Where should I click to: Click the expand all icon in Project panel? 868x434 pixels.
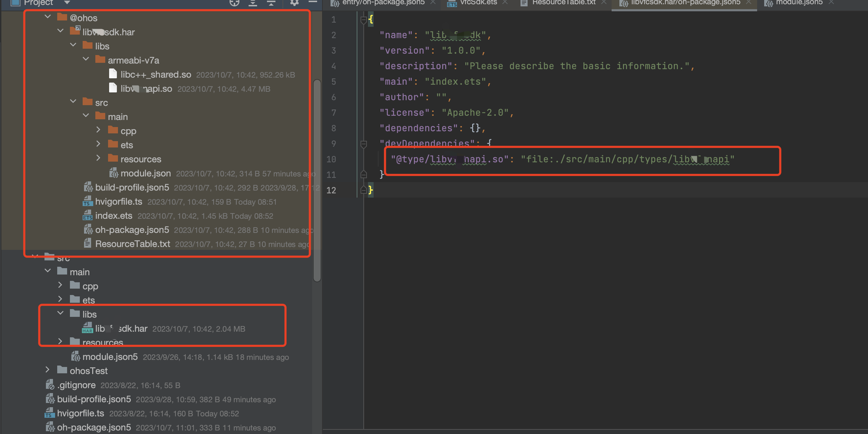pyautogui.click(x=253, y=3)
